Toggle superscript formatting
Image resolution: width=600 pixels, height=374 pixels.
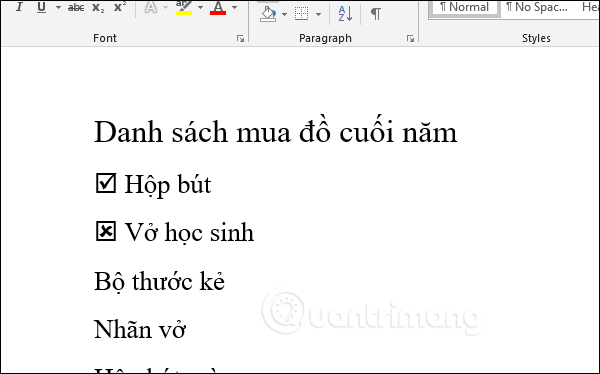coord(120,7)
